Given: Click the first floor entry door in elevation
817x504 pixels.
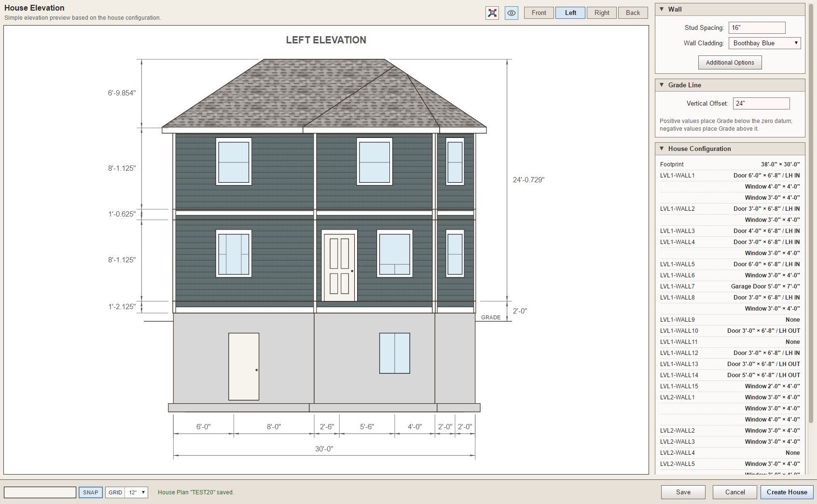Looking at the screenshot, I should pos(339,266).
